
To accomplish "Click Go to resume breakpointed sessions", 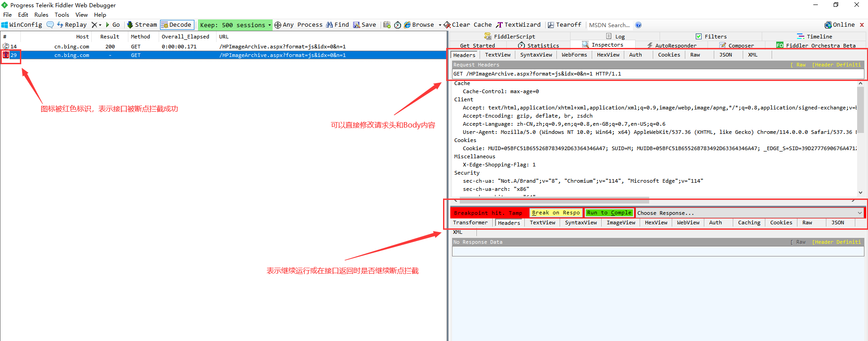I will coord(113,25).
